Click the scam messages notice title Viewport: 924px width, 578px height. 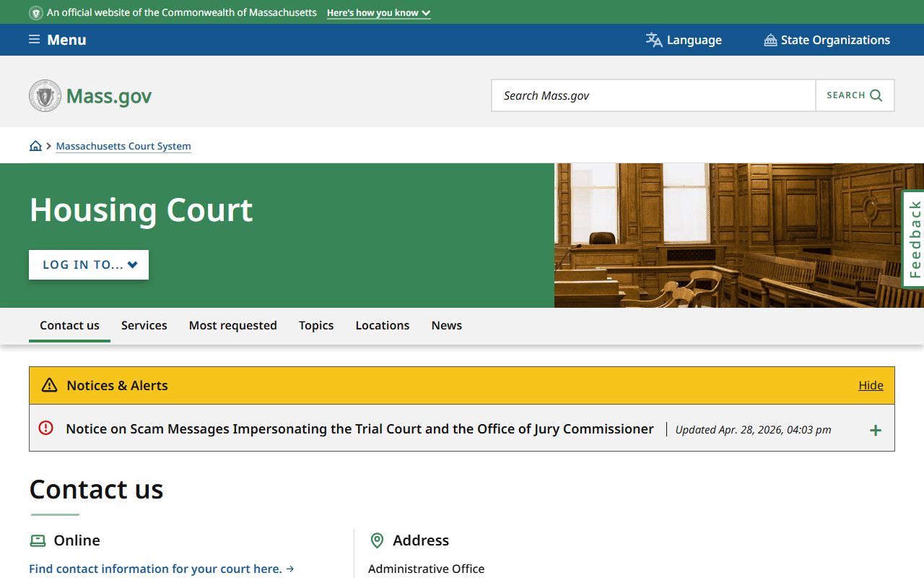359,428
